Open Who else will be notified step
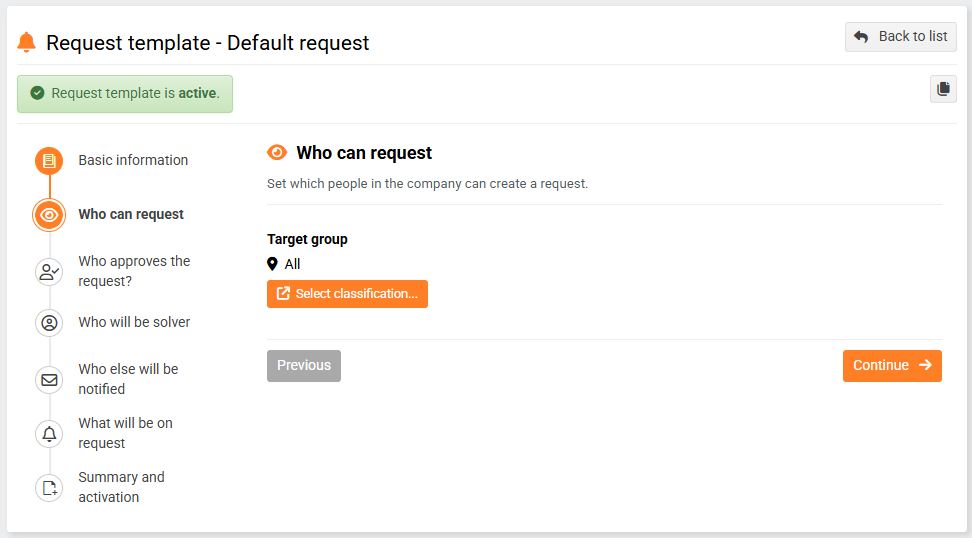972x538 pixels. 128,379
